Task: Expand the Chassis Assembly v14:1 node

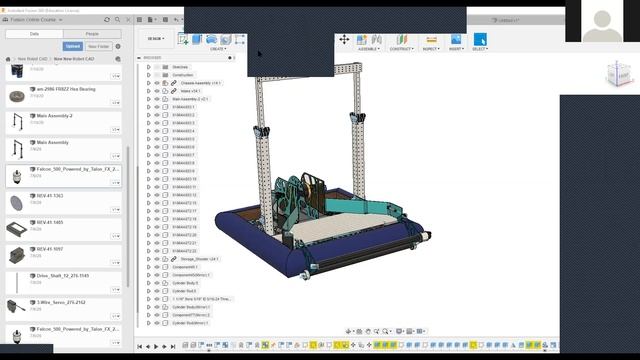Action: pyautogui.click(x=149, y=83)
